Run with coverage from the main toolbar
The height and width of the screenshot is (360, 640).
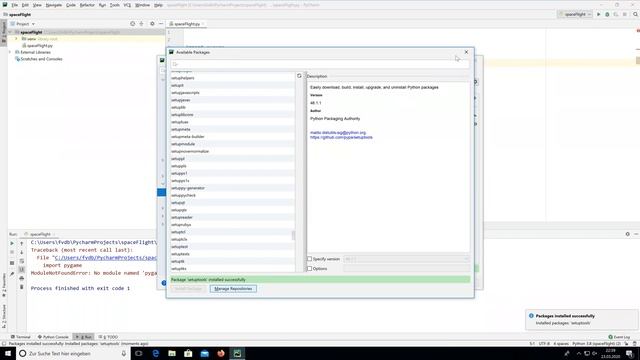pyautogui.click(x=616, y=14)
